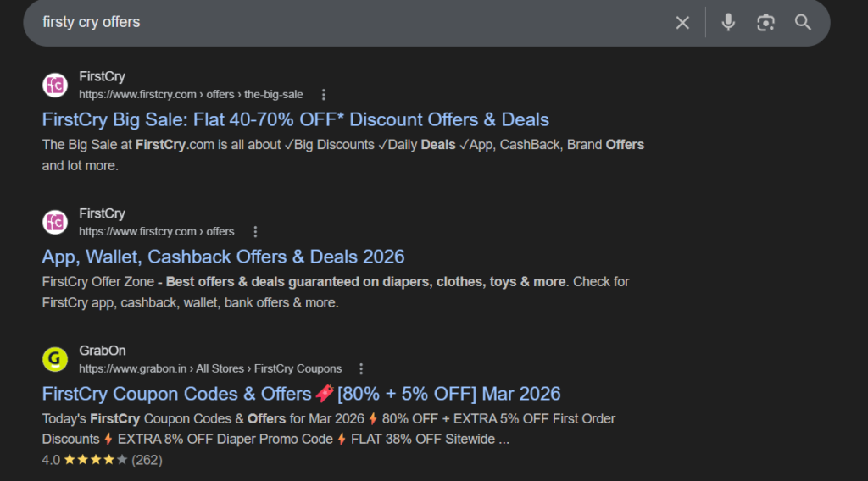Start voice search with the microphone icon
Image resolution: width=868 pixels, height=481 pixels.
(x=728, y=23)
